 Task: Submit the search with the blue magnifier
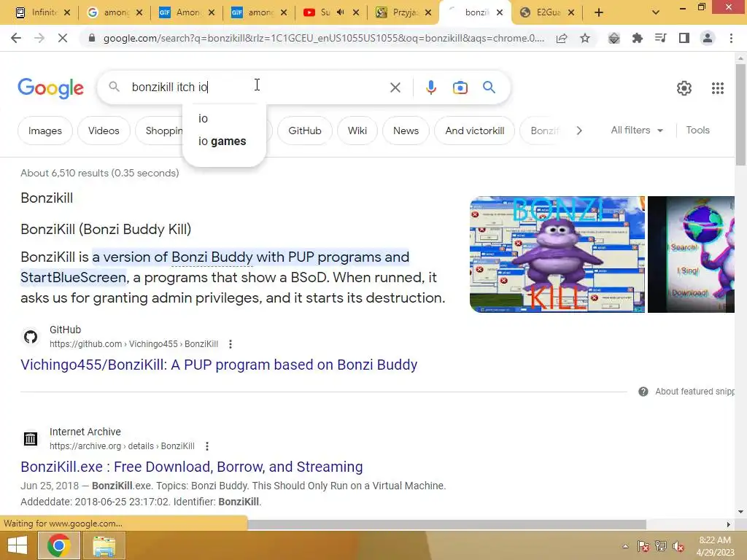(489, 87)
